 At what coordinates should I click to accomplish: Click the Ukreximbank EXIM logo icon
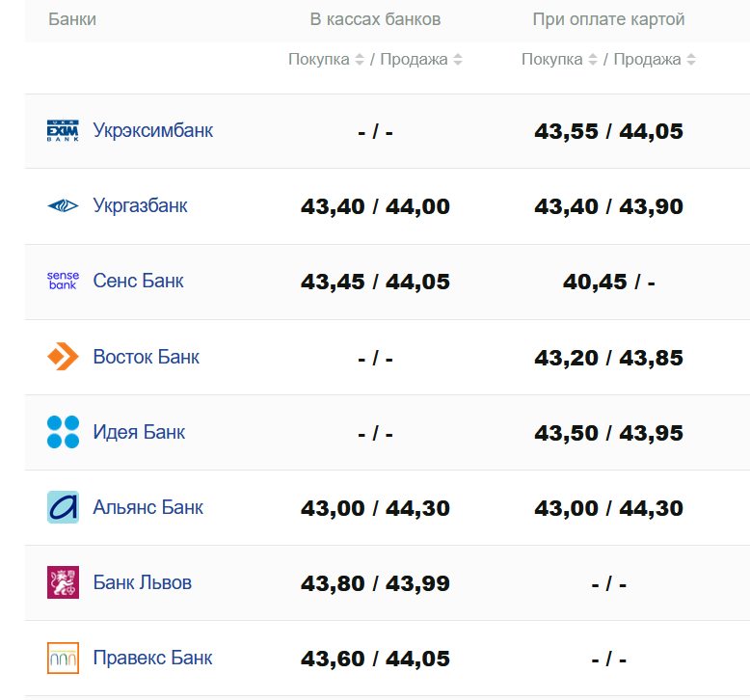pos(63,131)
